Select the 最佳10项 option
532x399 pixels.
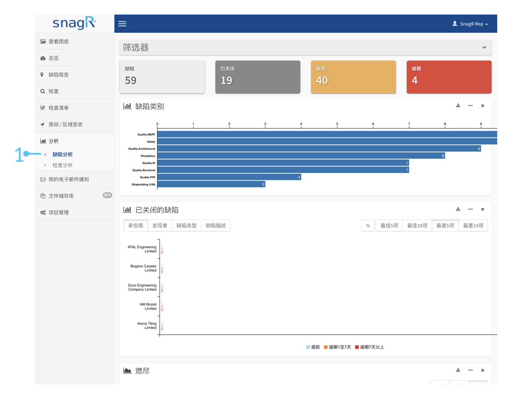417,225
